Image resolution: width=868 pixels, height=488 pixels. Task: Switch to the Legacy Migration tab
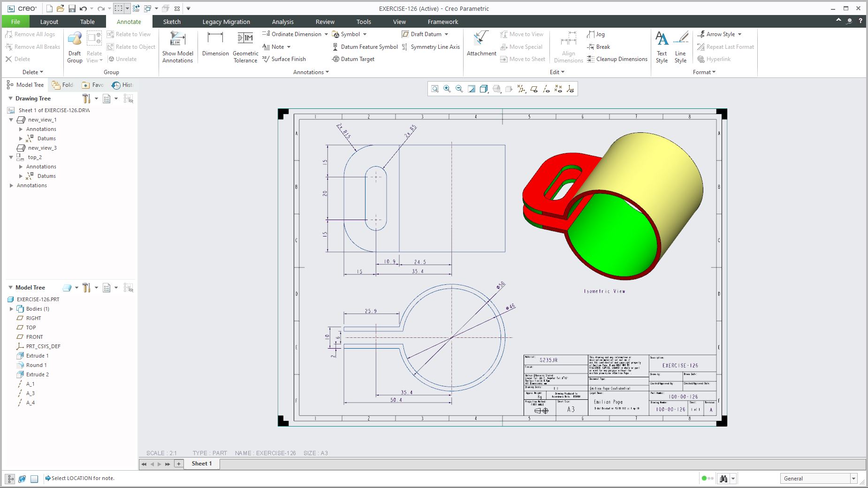pos(226,22)
